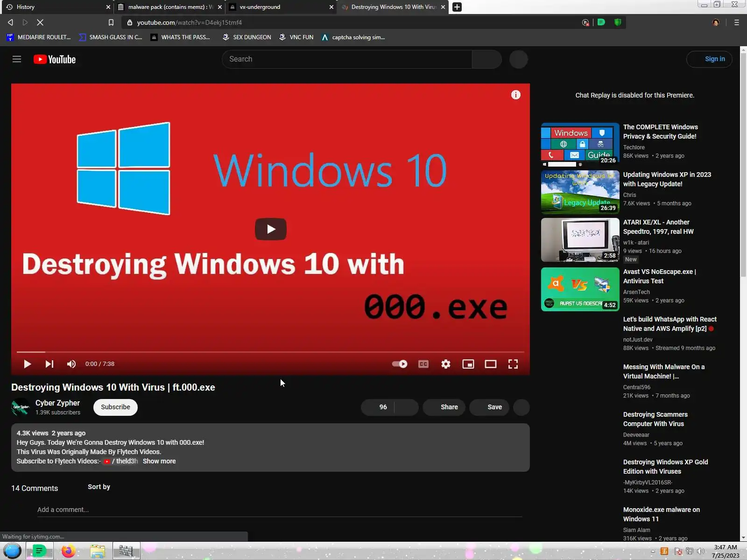The width and height of the screenshot is (747, 560).
Task: Toggle closed captions on the video
Action: pos(423,364)
